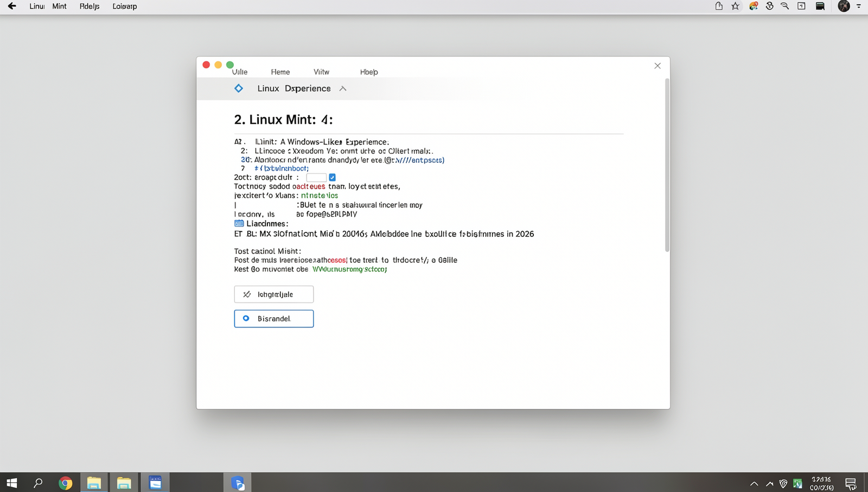Click the line mentioning 2026
Screen dimensions: 868x492
click(x=384, y=234)
